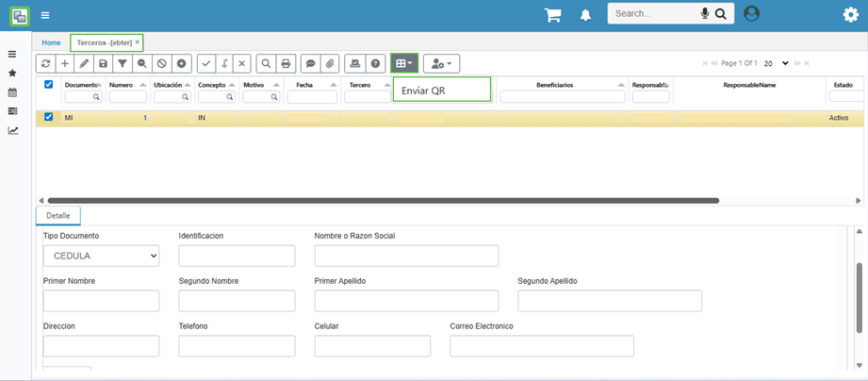Viewport: 868px width, 381px height.
Task: Switch to the Home tab
Action: coord(51,42)
